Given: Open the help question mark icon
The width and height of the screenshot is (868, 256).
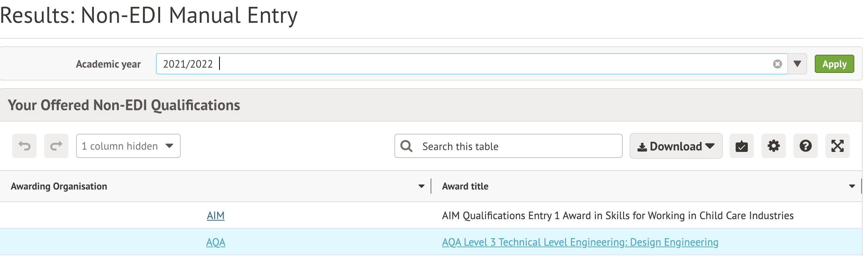Looking at the screenshot, I should pyautogui.click(x=805, y=146).
